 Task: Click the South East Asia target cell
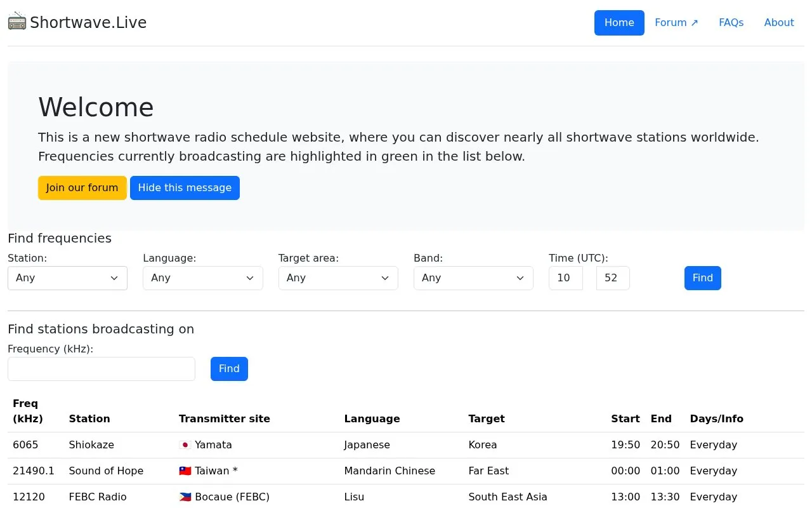[x=507, y=497]
